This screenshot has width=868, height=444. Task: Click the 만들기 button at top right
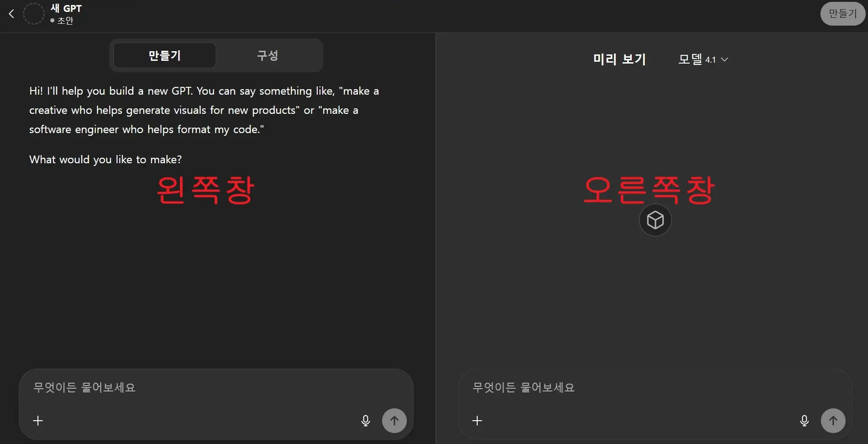(x=842, y=13)
